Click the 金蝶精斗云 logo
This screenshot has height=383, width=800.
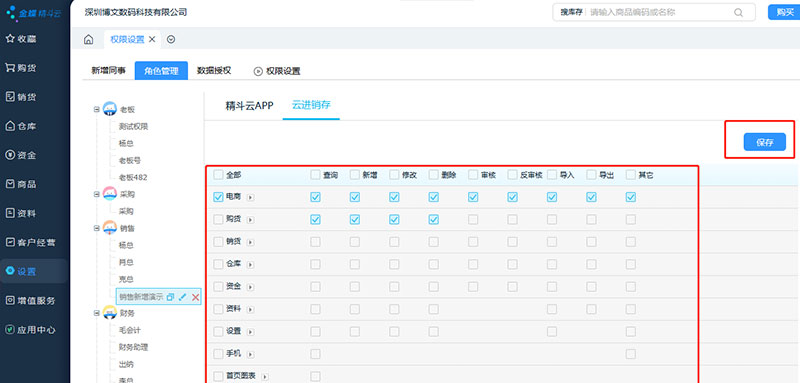tap(33, 13)
